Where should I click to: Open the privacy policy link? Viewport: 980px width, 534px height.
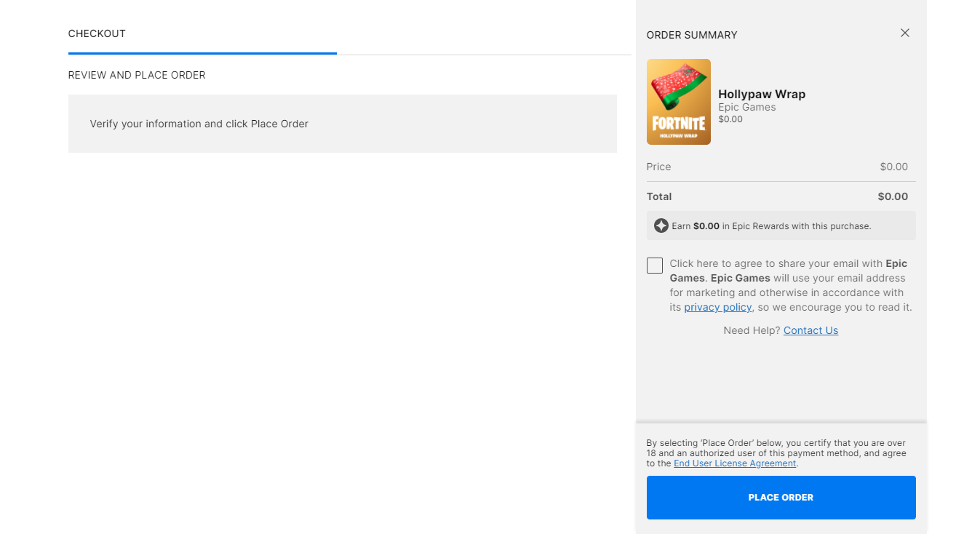[717, 307]
